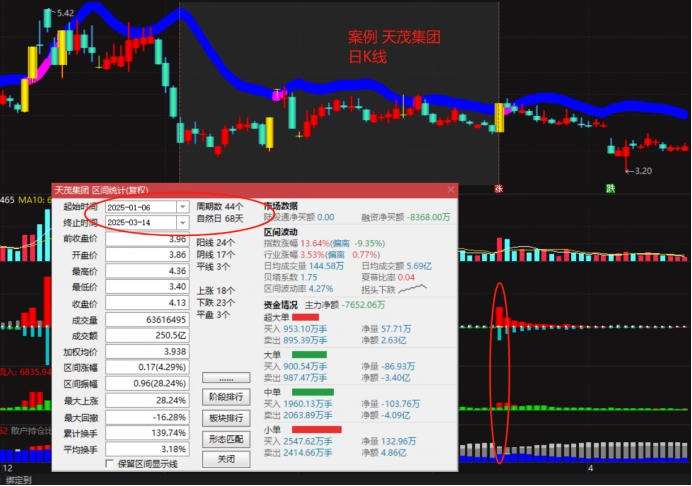The image size is (692, 486).
Task: Click the 3.20 low price label on chart
Action: click(643, 171)
